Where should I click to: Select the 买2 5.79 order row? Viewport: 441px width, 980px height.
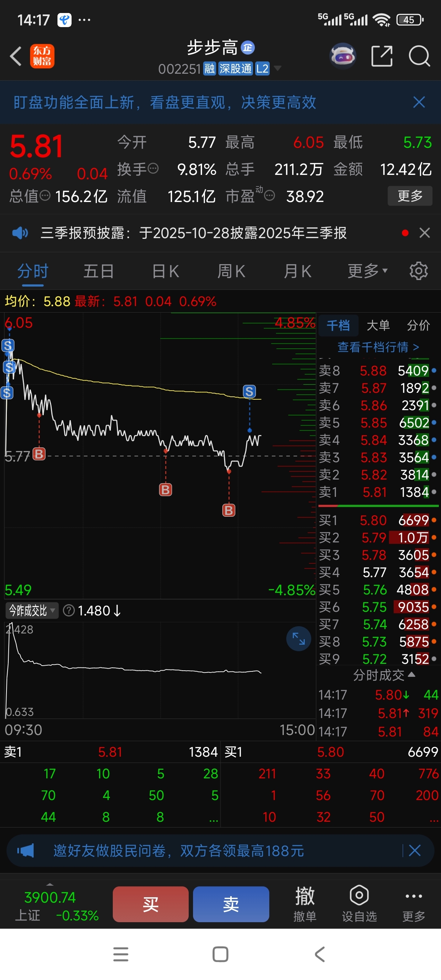pyautogui.click(x=378, y=538)
